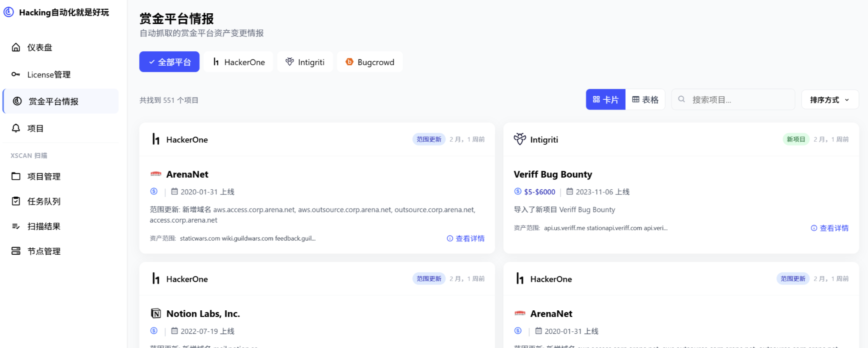Focus the 搜索项目 search field
The width and height of the screenshot is (868, 348).
[x=733, y=99]
